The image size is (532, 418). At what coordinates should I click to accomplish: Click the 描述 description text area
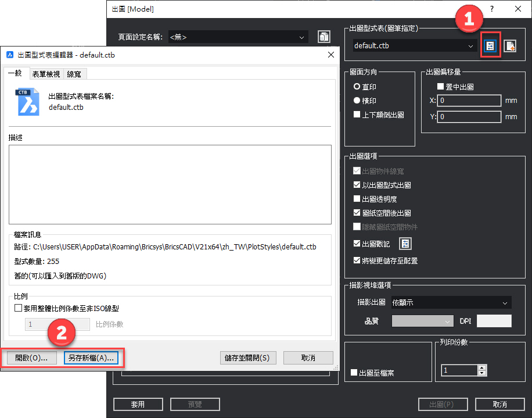point(170,184)
